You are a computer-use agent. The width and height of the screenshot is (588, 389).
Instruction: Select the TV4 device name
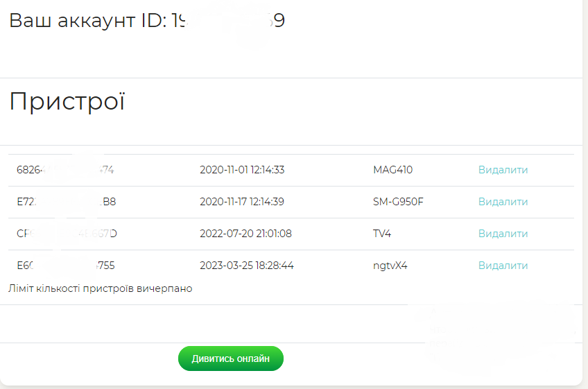(x=382, y=234)
